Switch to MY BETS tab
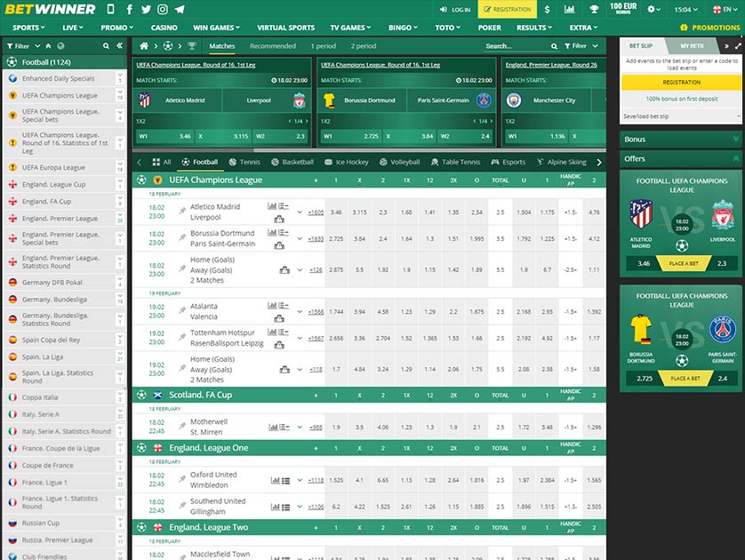This screenshot has width=745, height=560. pyautogui.click(x=692, y=46)
